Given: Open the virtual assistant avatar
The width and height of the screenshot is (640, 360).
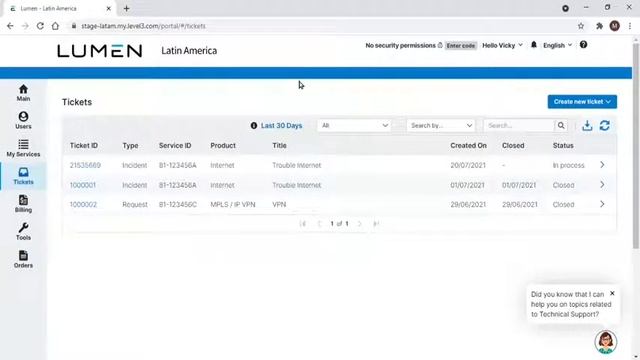Looking at the screenshot, I should tap(606, 342).
